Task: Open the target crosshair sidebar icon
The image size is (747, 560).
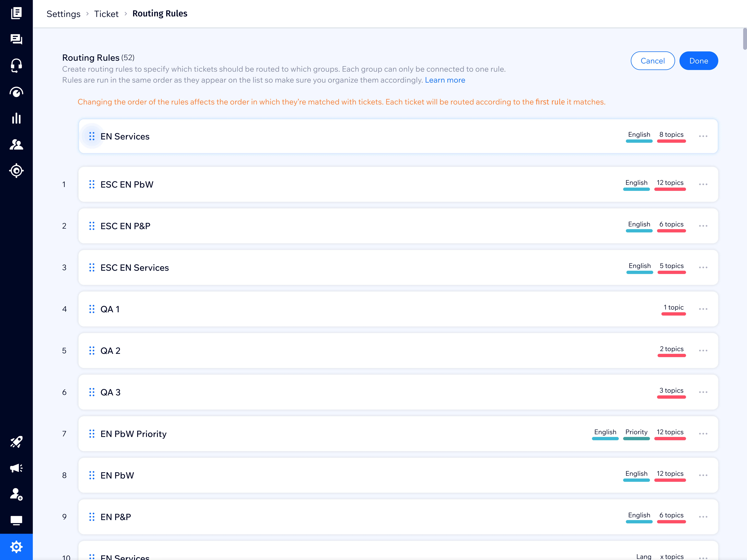Action: [16, 171]
